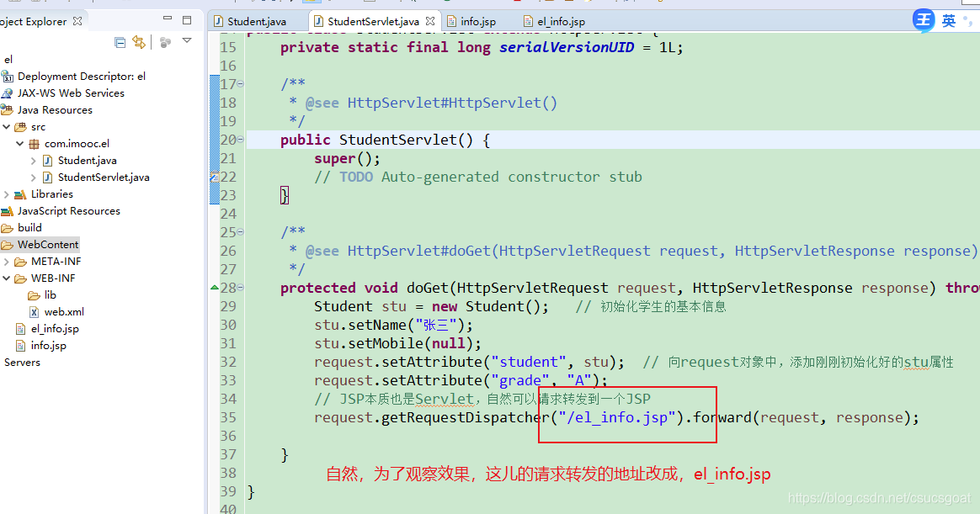This screenshot has width=980, height=514.
Task: Place cursor on the "student" string literal
Action: click(529, 363)
